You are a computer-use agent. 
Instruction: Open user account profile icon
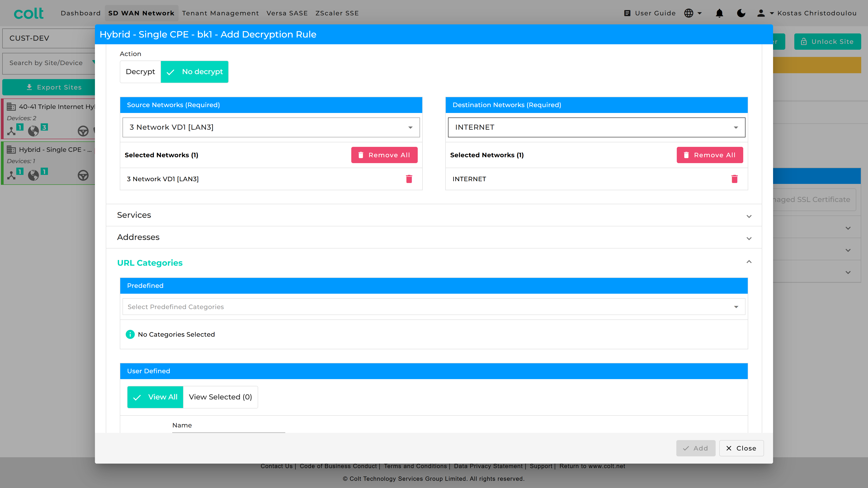point(761,13)
